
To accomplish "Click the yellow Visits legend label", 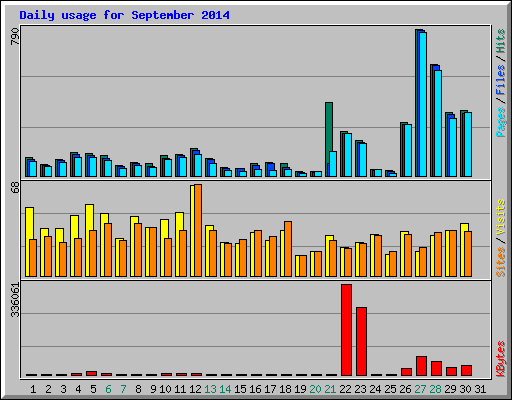I will (501, 218).
